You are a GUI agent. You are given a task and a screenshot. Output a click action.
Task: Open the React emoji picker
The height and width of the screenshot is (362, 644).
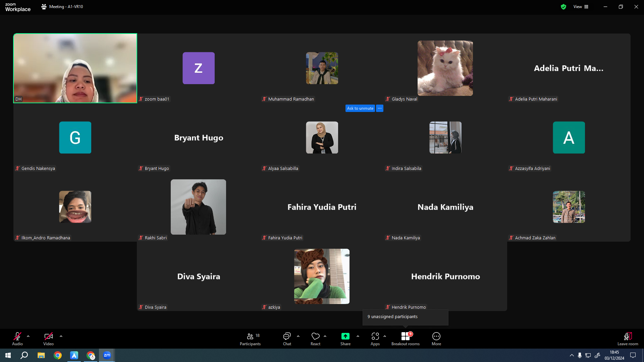coord(315,339)
